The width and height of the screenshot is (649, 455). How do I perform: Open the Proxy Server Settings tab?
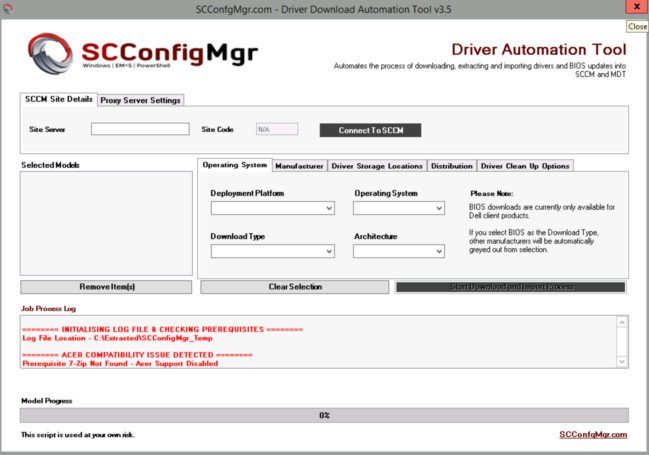[140, 100]
